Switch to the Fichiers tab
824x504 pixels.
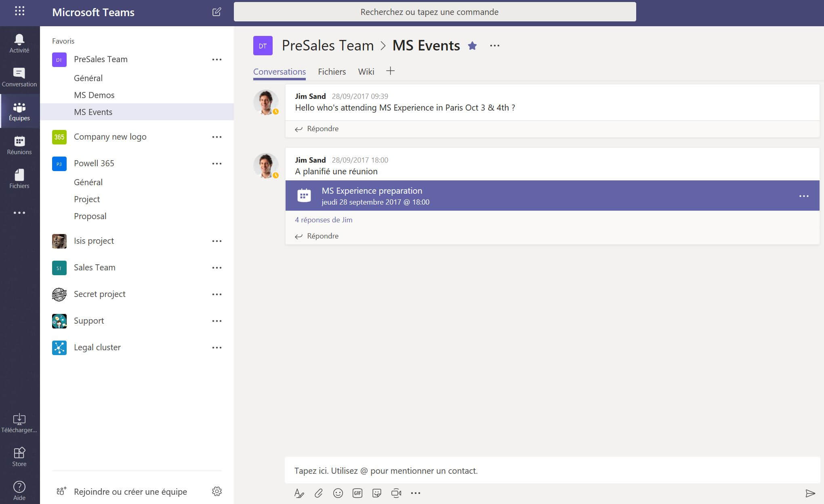[x=332, y=71]
